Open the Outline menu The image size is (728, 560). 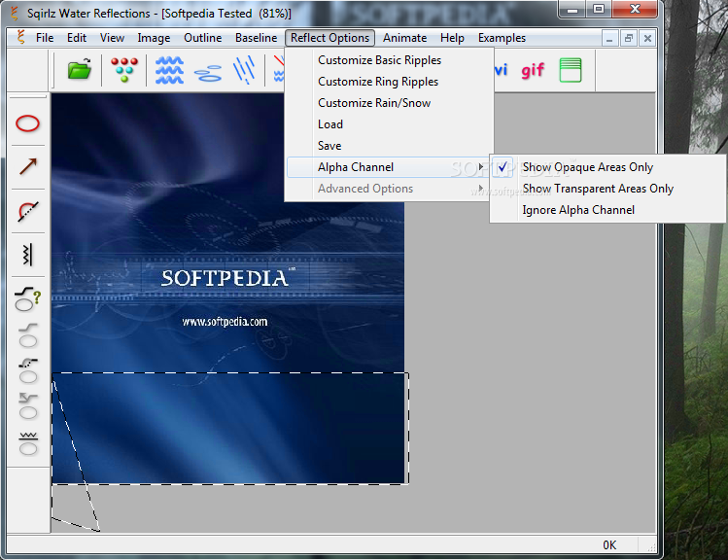tap(202, 38)
